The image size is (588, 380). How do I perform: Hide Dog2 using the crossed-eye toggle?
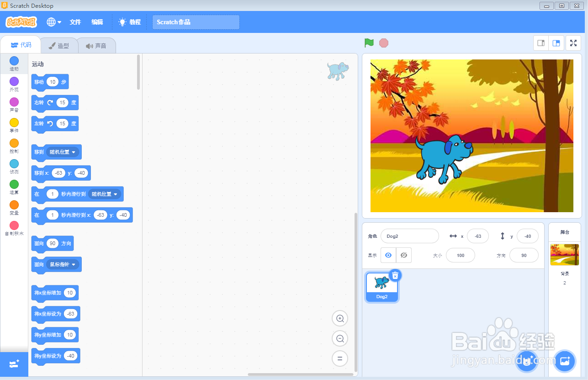click(403, 255)
